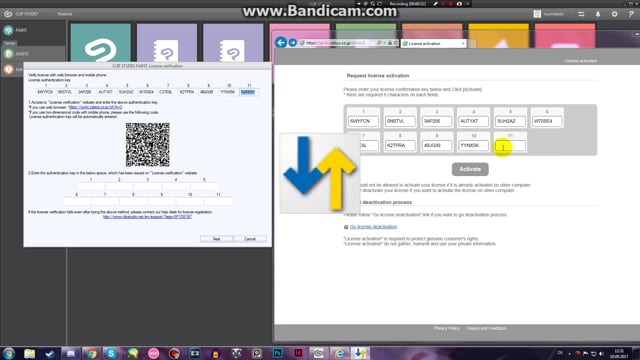Open the yellow tile thumbnail
Image resolution: width=640 pixels, height=360 pixels.
coord(498,36)
